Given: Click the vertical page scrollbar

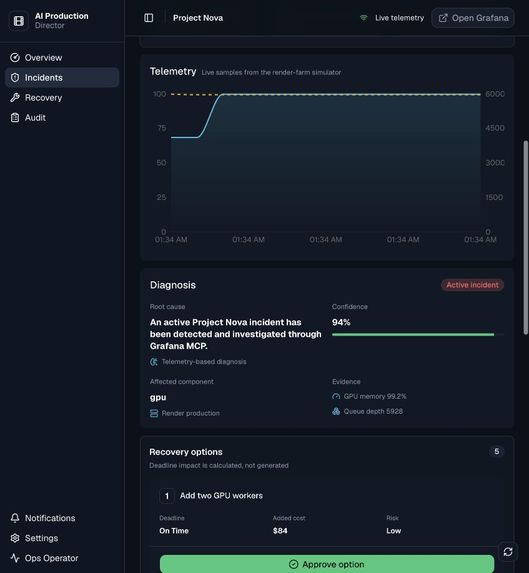Looking at the screenshot, I should click(525, 238).
